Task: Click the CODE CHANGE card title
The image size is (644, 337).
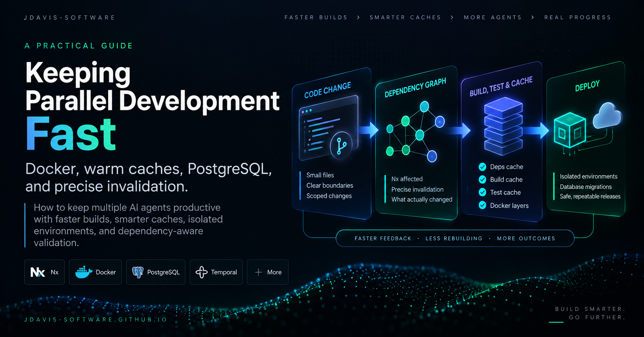Action: click(328, 90)
